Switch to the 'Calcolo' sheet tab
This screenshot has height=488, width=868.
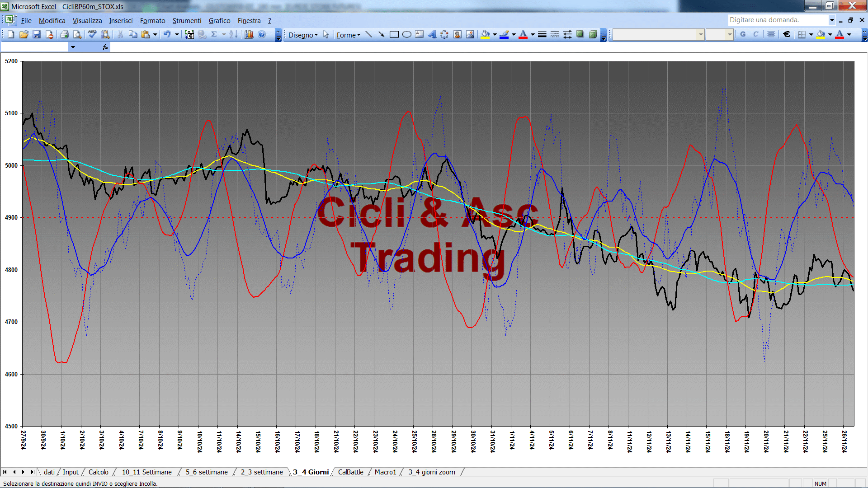(98, 472)
